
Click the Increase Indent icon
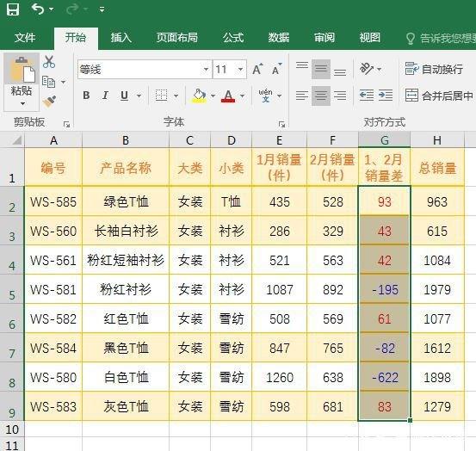[x=386, y=96]
